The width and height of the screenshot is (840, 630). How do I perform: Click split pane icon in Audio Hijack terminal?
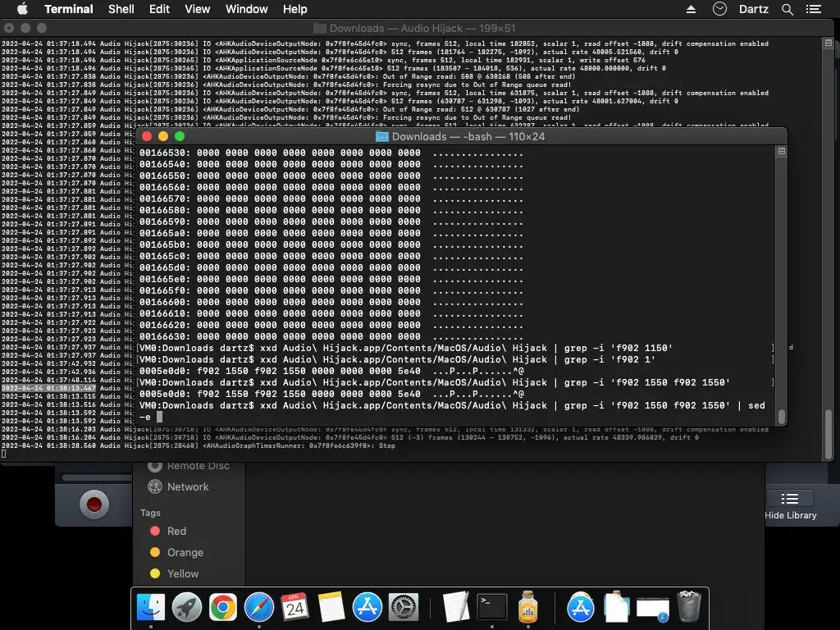click(x=829, y=43)
